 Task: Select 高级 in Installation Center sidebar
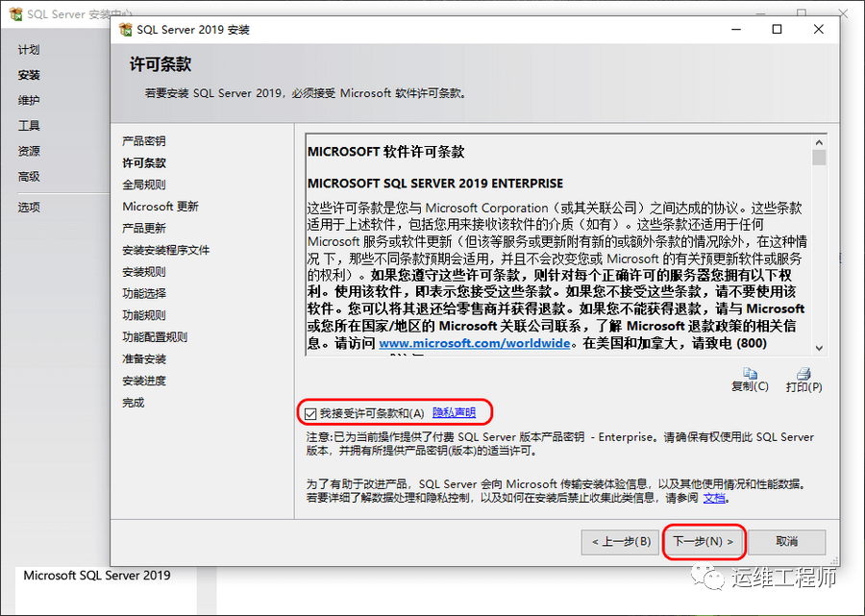[29, 177]
